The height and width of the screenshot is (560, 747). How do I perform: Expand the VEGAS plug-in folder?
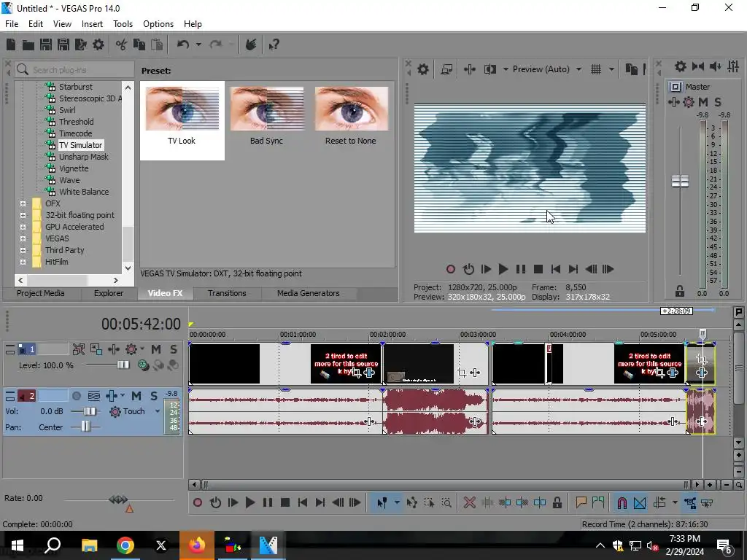(23, 238)
